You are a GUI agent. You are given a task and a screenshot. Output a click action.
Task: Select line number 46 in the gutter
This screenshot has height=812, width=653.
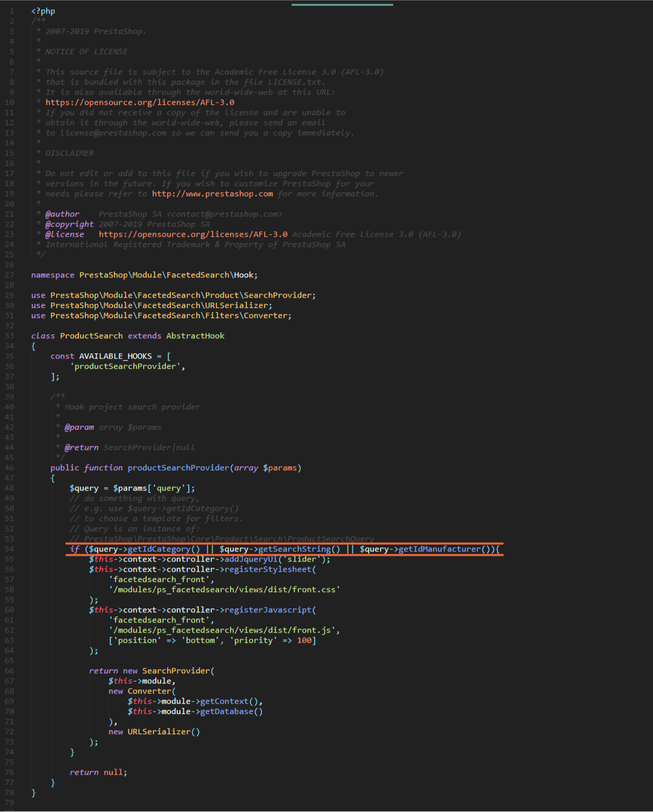click(x=9, y=468)
